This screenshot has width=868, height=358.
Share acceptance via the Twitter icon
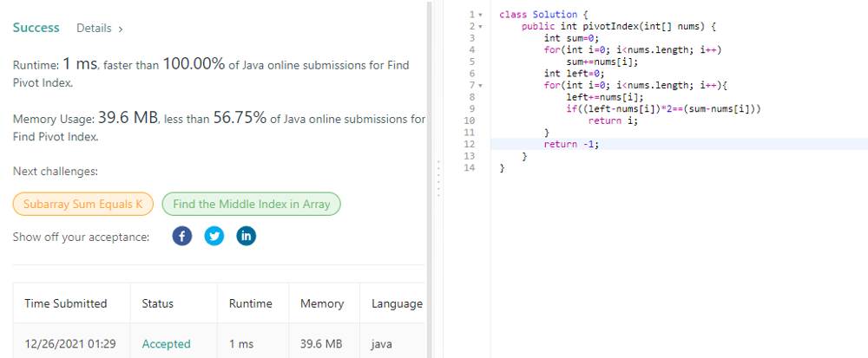pyautogui.click(x=214, y=237)
